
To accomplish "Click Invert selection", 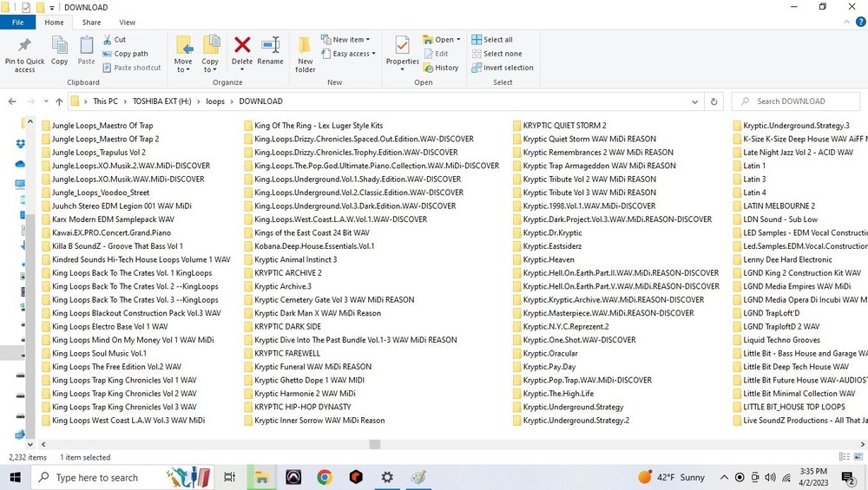I will [503, 68].
